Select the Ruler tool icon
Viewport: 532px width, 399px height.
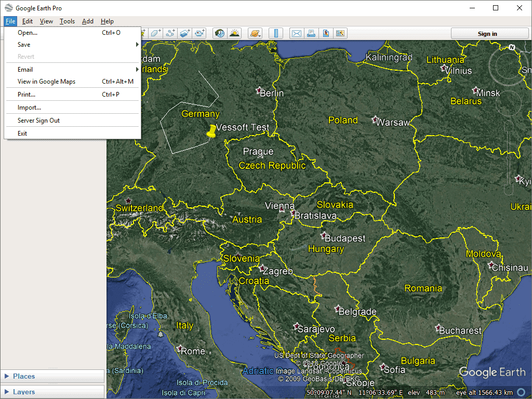(276, 33)
